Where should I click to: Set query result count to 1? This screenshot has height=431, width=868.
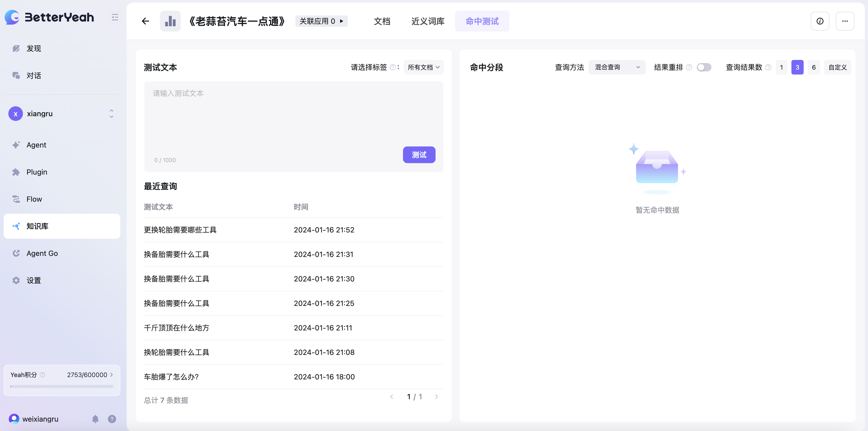tap(782, 67)
